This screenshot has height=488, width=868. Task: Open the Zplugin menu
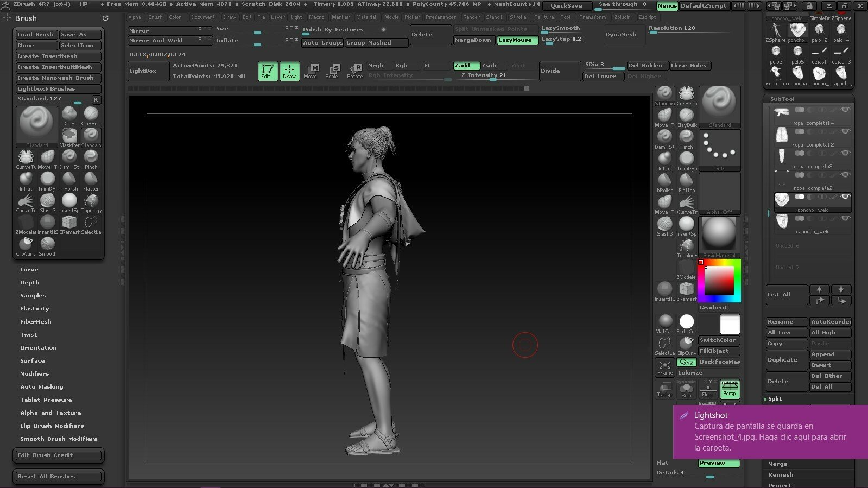tap(623, 17)
